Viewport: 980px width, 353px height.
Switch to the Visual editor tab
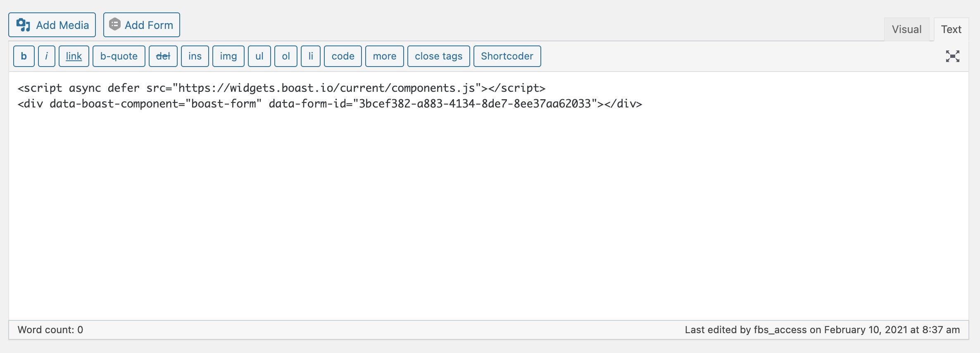[906, 29]
